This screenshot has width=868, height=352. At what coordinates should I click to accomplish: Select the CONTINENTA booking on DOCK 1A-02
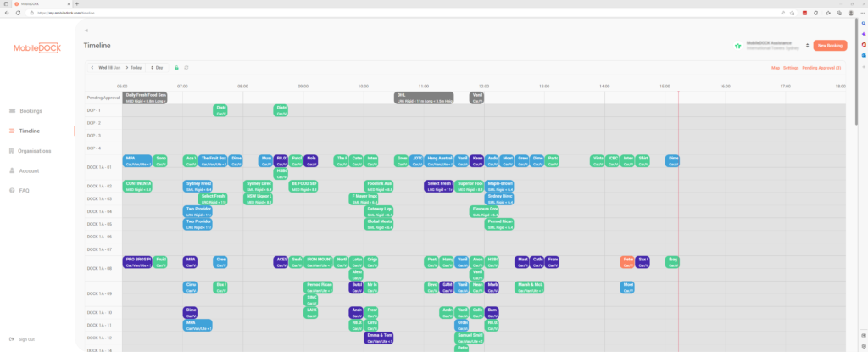coord(137,187)
